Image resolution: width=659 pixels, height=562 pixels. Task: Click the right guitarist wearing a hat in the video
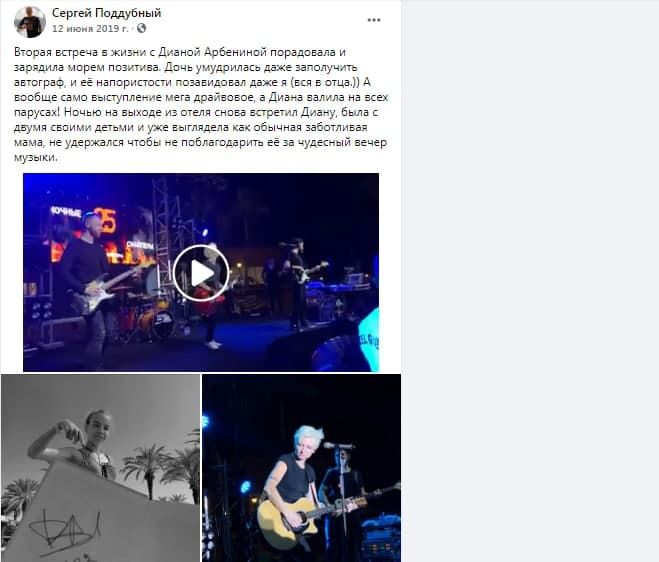click(297, 284)
